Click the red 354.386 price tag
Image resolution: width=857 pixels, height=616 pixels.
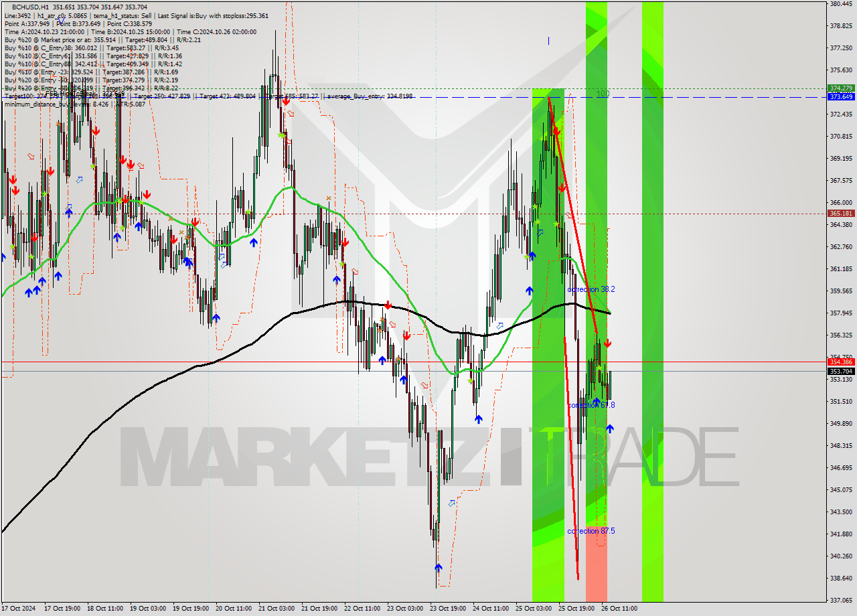[841, 362]
